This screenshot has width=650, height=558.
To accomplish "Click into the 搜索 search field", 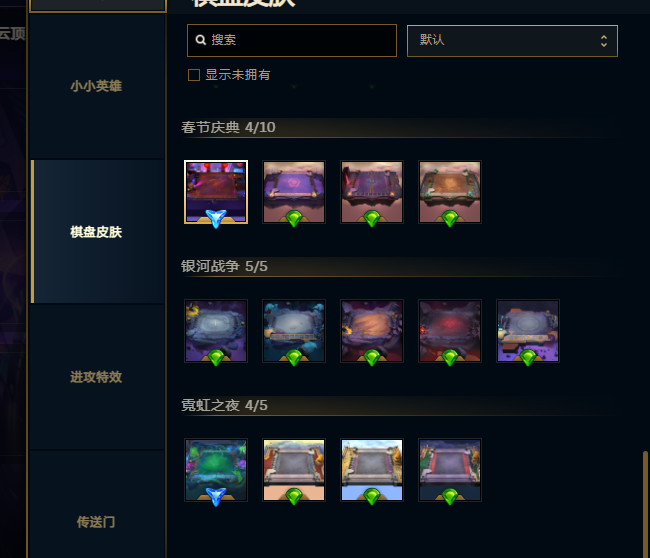I will [292, 40].
